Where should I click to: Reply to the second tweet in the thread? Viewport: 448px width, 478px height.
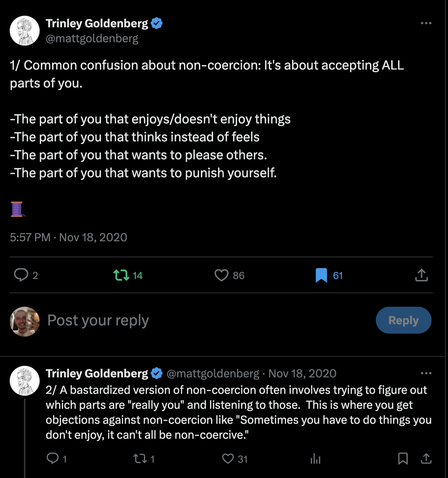pyautogui.click(x=53, y=459)
